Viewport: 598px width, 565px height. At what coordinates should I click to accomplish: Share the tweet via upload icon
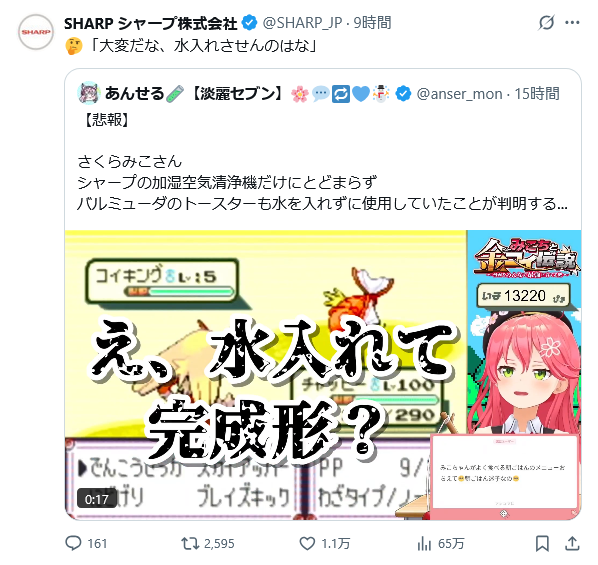(x=572, y=543)
